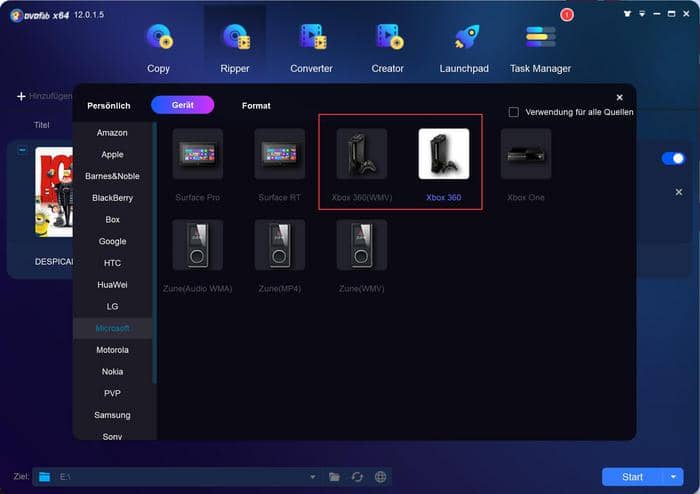Screen dimensions: 700x494
Task: Click the globe icon in destination bar
Action: [380, 477]
